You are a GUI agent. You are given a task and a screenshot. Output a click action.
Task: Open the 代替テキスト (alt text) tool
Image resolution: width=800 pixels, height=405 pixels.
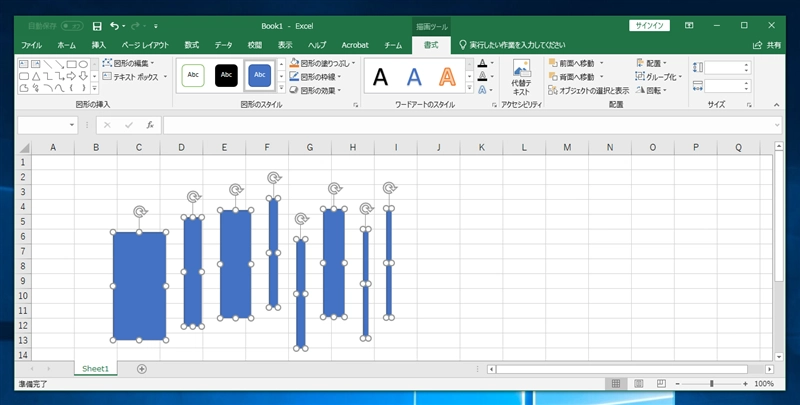pos(521,76)
